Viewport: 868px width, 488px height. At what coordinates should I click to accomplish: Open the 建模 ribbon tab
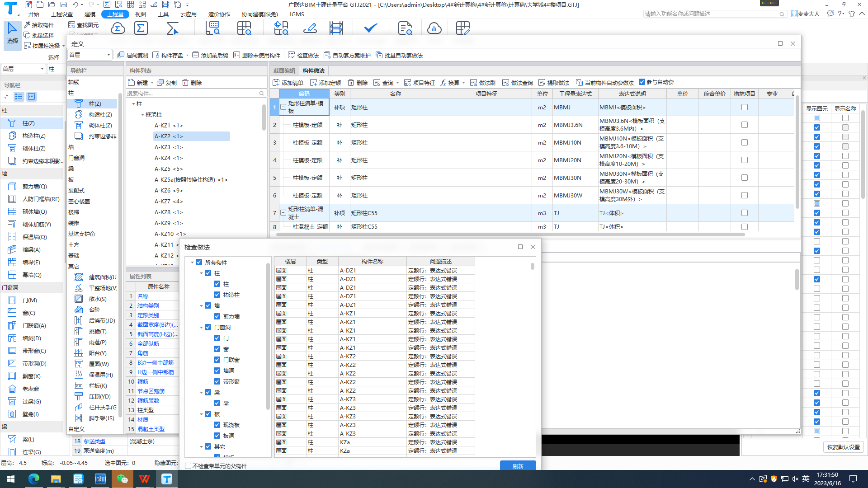pos(90,14)
